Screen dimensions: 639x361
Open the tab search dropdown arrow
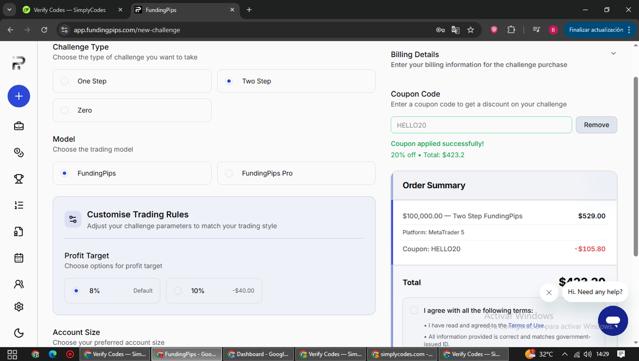(x=9, y=10)
